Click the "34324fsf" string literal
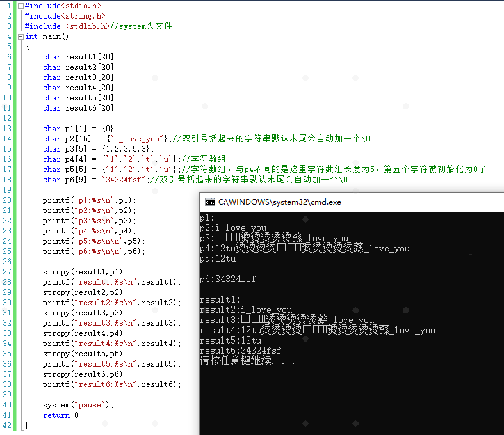The image size is (504, 435). [x=124, y=180]
